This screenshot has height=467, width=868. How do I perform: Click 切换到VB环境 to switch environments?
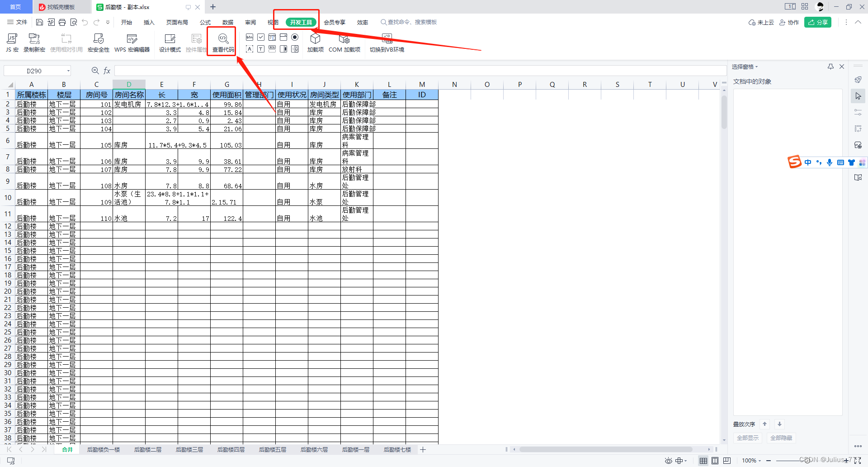(387, 42)
